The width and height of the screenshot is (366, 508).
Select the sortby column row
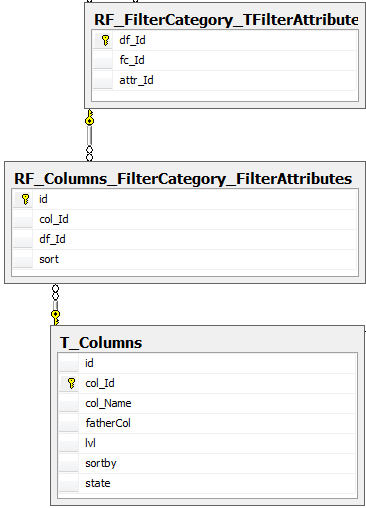[x=207, y=463]
